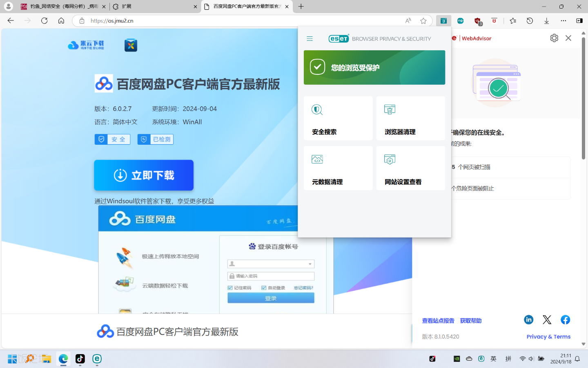Click the Baidu Netdisk login screenshot image

[x=216, y=260]
